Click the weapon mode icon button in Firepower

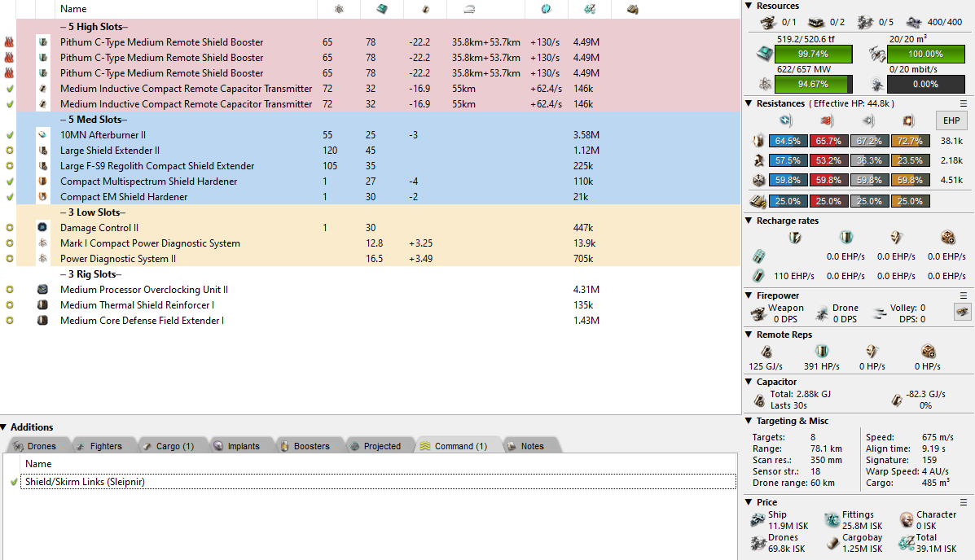962,313
